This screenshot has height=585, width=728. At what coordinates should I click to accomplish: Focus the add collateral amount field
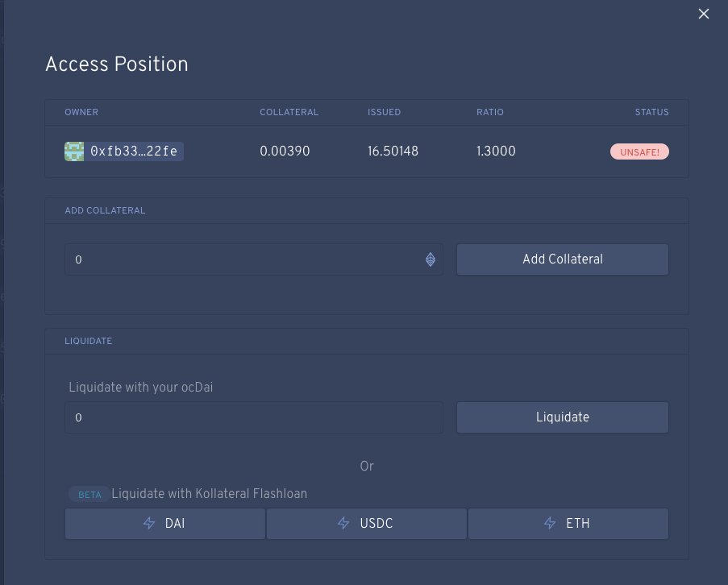click(254, 259)
